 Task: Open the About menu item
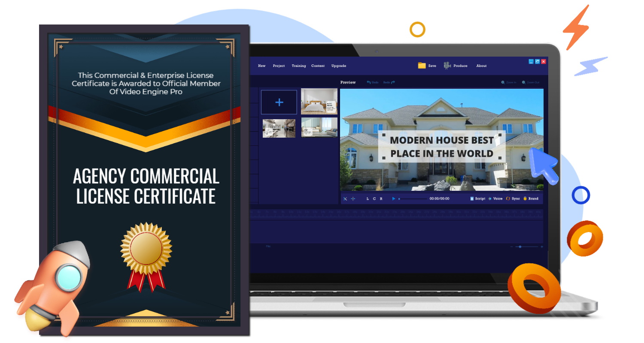pyautogui.click(x=481, y=66)
